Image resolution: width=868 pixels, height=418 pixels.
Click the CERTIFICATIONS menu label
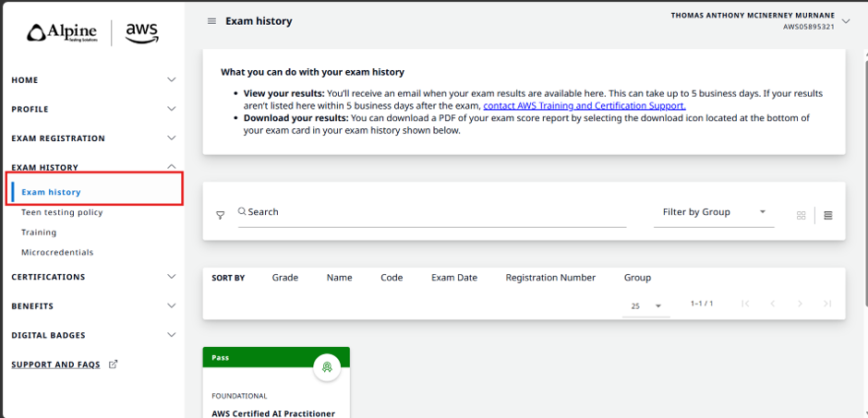point(48,277)
